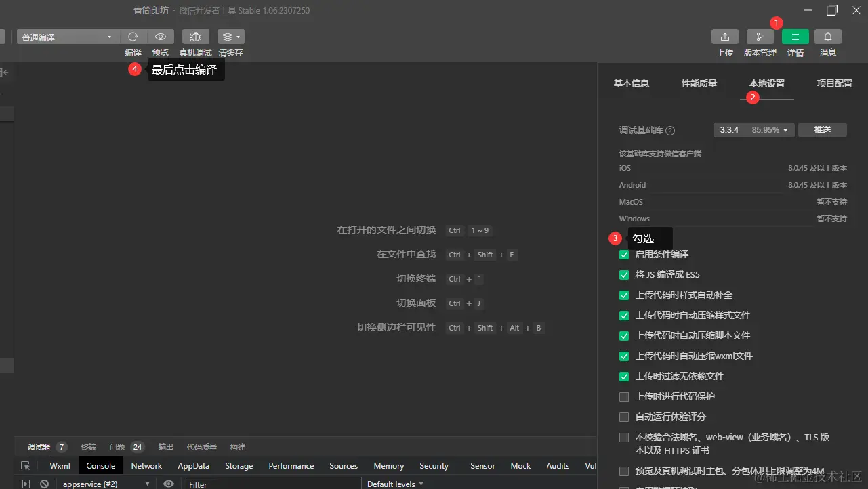This screenshot has height=489, width=868.
Task: Open the Mock devtools tab
Action: click(x=520, y=466)
